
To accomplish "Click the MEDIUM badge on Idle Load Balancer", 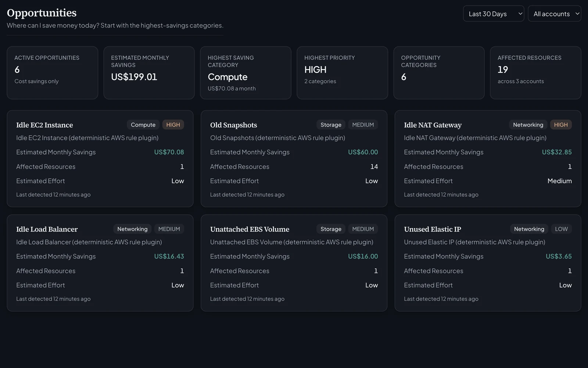I will tap(169, 229).
